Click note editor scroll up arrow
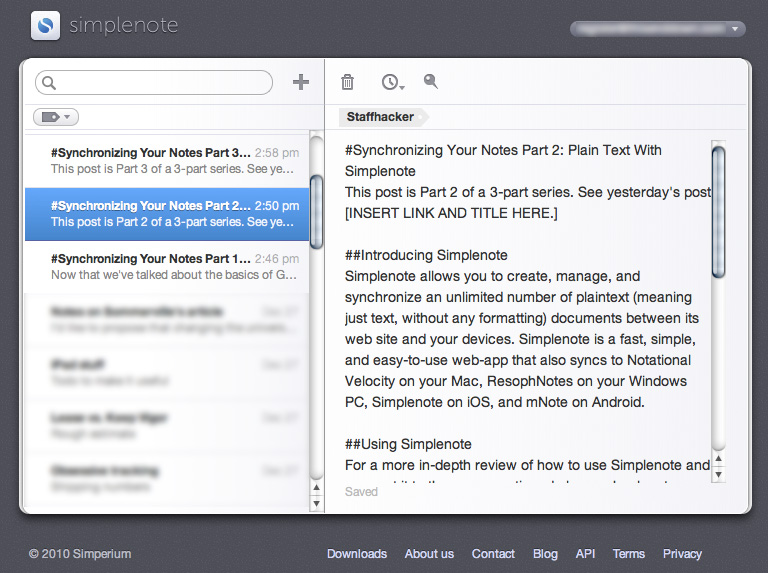 click(719, 459)
